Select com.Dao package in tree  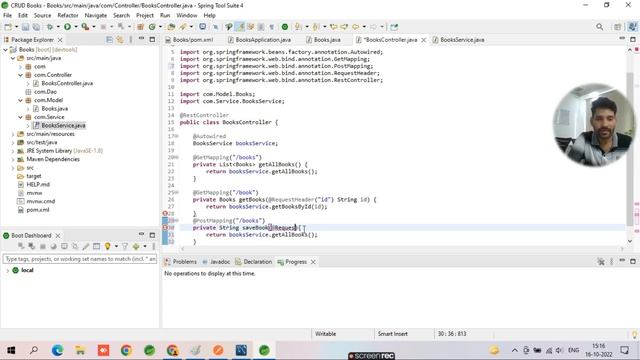(45, 92)
